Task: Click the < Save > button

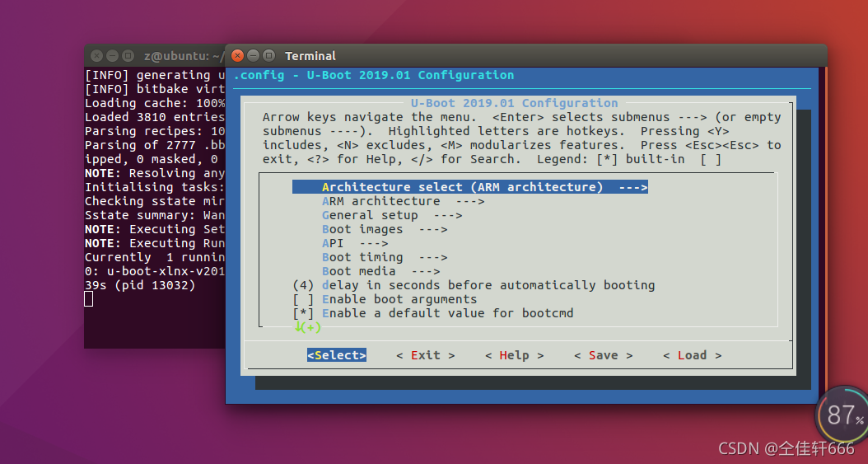Action: (x=604, y=355)
